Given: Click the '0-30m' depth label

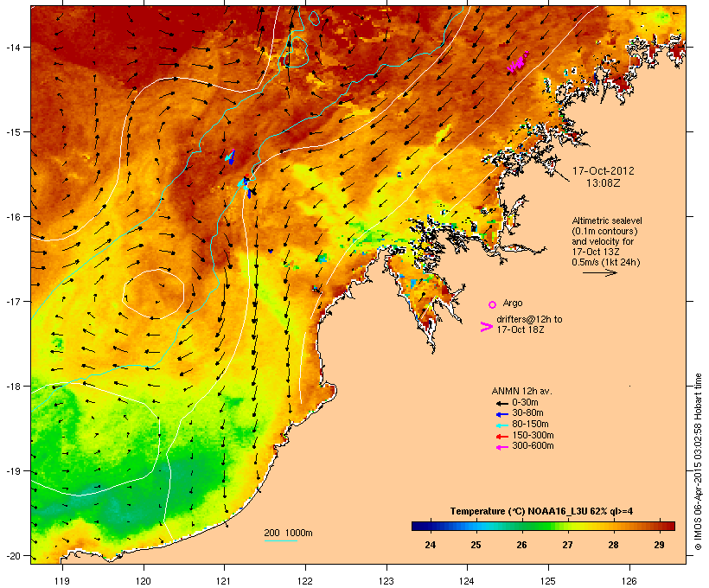Looking at the screenshot, I should [x=525, y=403].
